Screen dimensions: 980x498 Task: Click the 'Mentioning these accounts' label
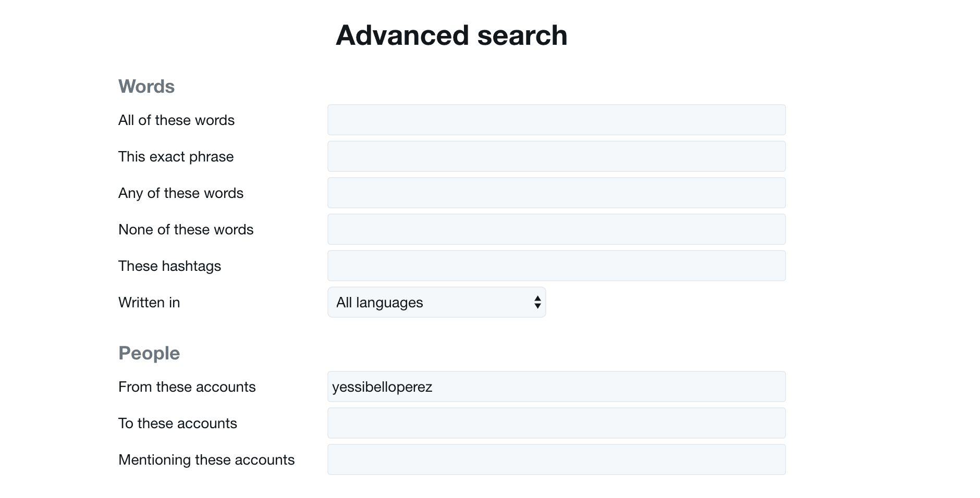tap(206, 460)
